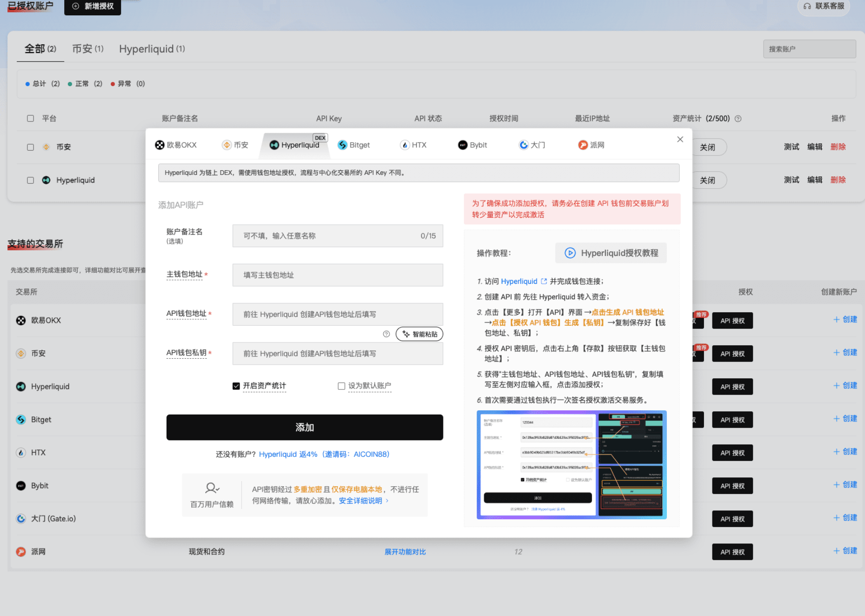Select the 币安 tab in dialog

tap(235, 145)
